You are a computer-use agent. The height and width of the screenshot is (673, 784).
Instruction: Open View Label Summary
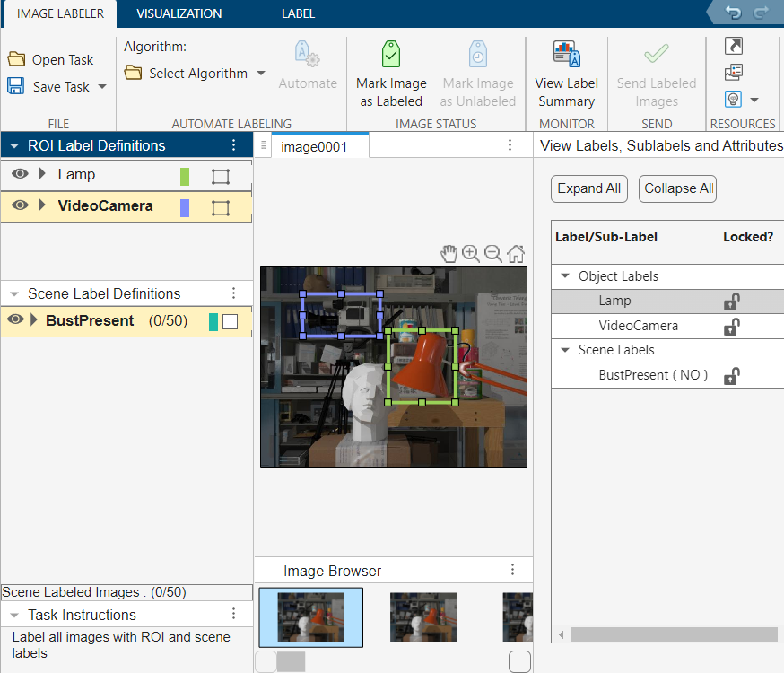click(x=567, y=74)
